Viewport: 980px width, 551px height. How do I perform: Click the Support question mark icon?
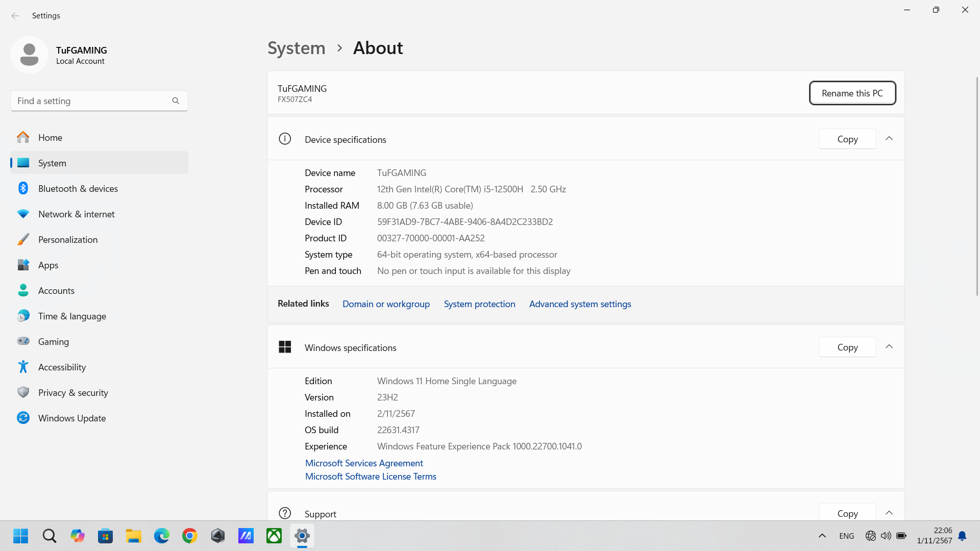click(x=285, y=513)
